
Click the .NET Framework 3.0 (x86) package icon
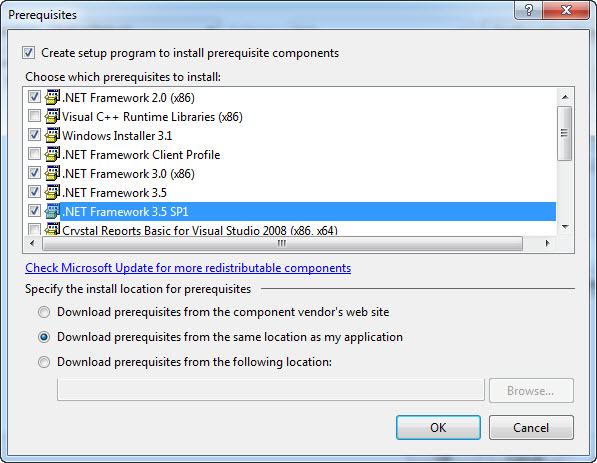[52, 173]
